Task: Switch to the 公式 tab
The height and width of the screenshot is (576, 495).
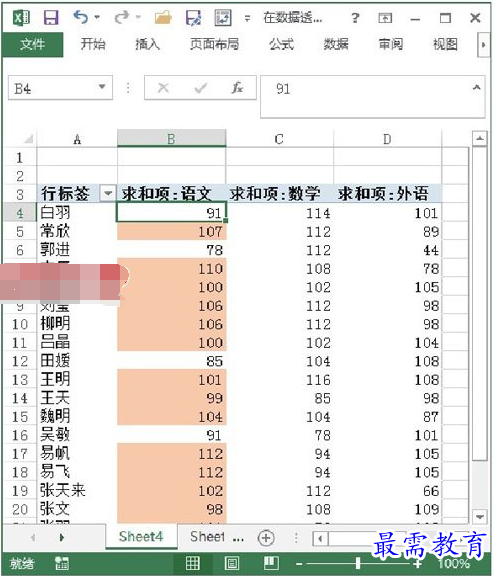Action: point(281,44)
